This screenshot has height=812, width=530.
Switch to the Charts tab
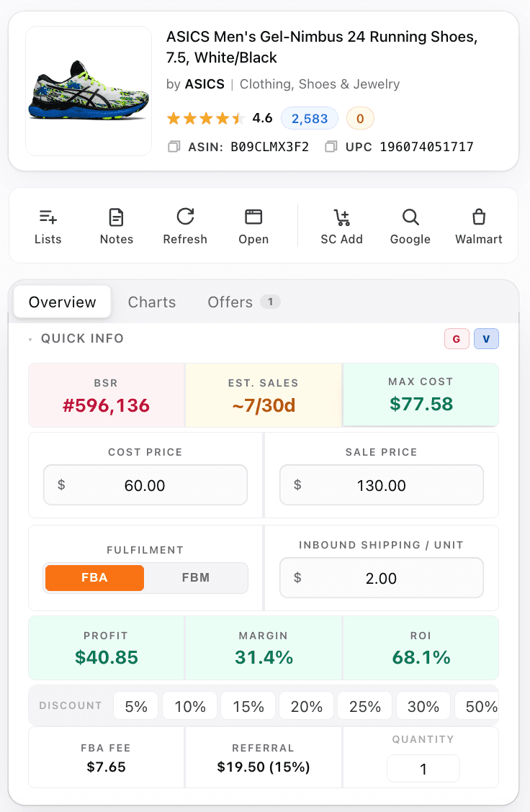click(152, 302)
